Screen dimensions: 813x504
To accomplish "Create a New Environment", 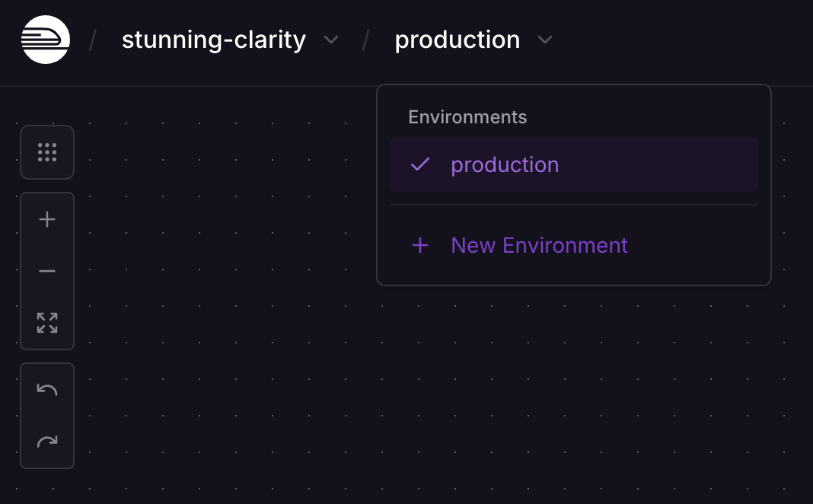I will (x=539, y=245).
